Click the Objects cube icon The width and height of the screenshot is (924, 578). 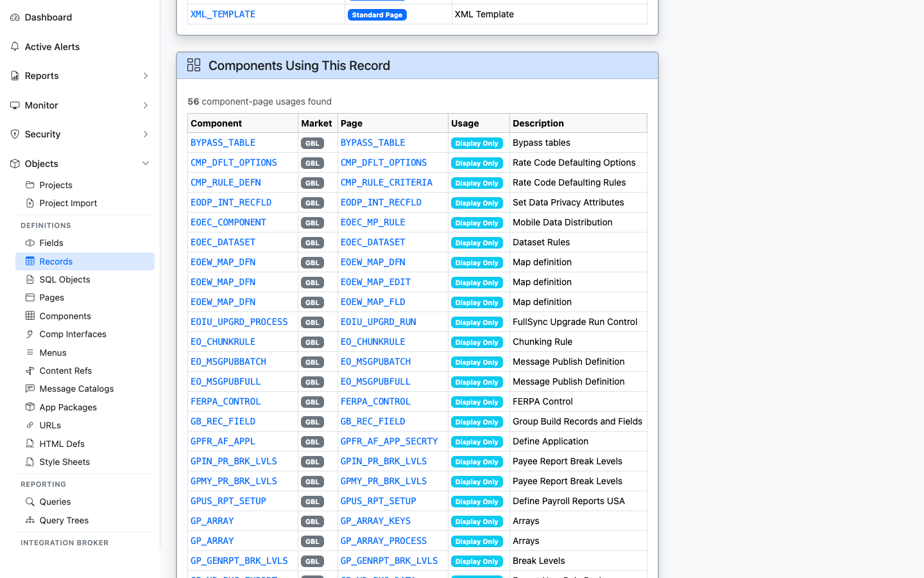click(x=15, y=164)
